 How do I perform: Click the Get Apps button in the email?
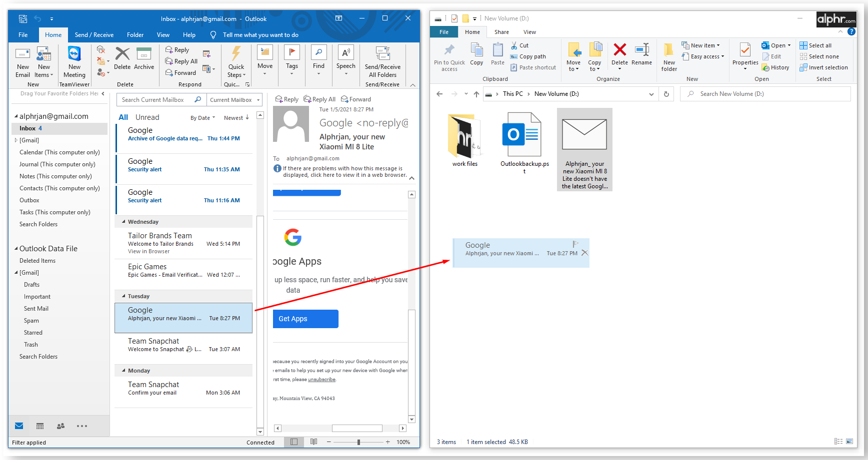pos(305,319)
